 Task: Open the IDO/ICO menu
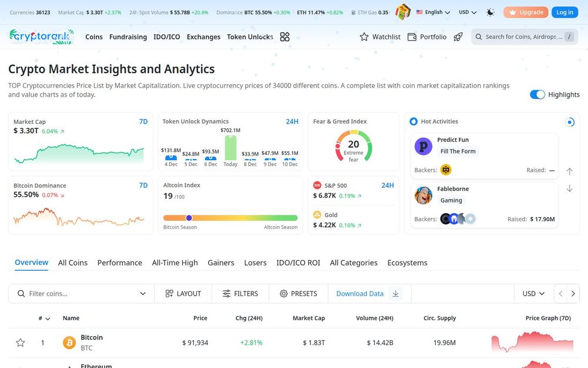coord(166,37)
